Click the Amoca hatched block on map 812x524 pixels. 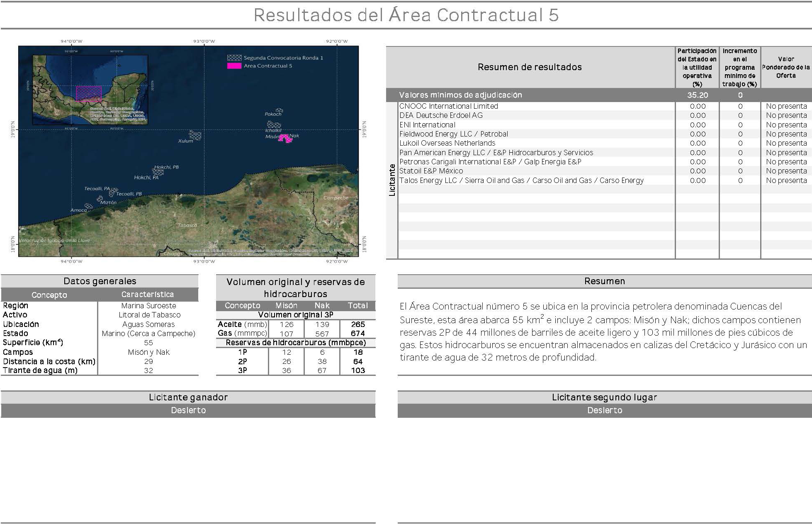[x=88, y=206]
